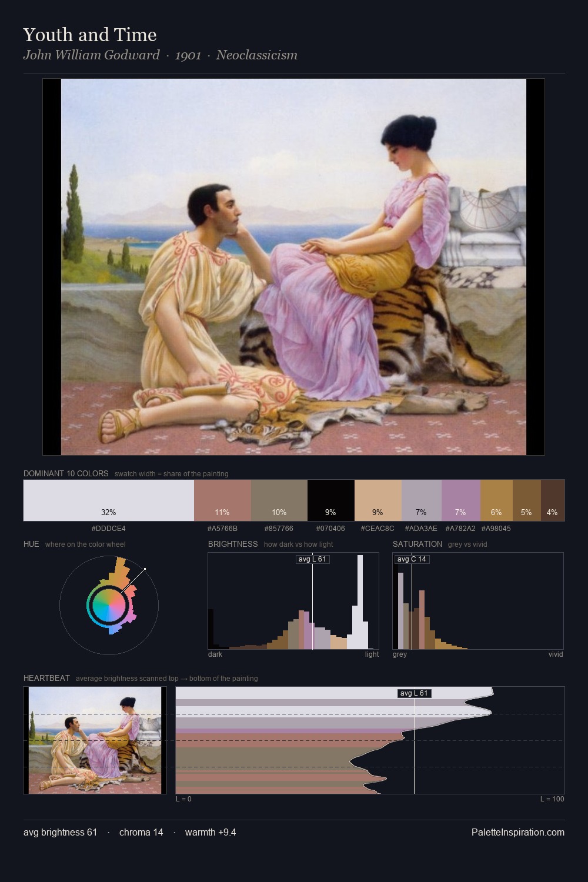Click the hex code #DDDCE4 text
Viewport: 588px width, 882px height.
[x=108, y=529]
